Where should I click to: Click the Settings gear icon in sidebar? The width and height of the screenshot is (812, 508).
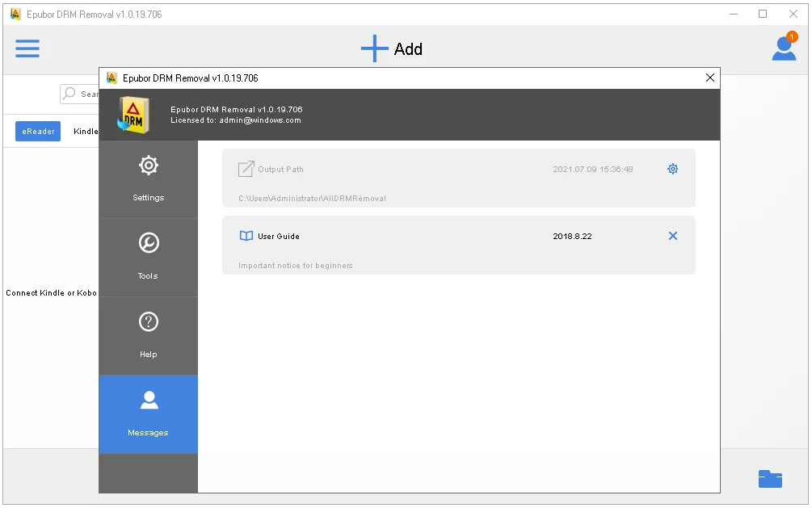click(x=149, y=166)
